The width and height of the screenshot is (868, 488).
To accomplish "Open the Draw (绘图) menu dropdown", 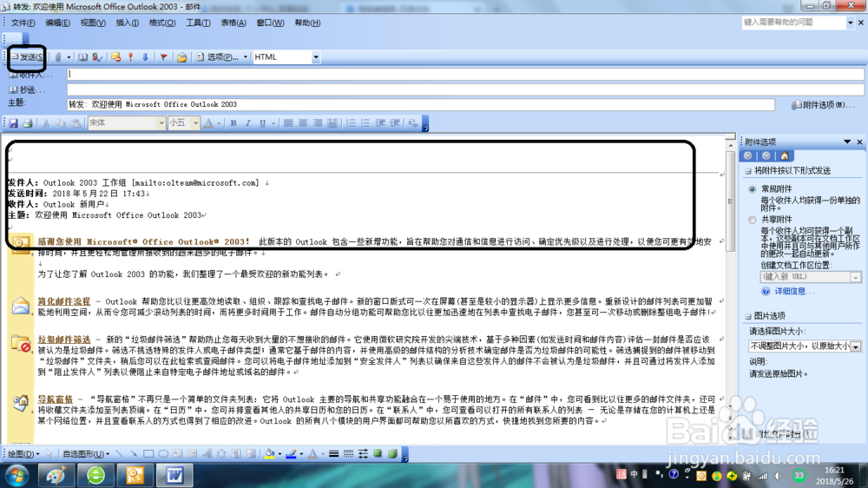I will click(x=23, y=453).
